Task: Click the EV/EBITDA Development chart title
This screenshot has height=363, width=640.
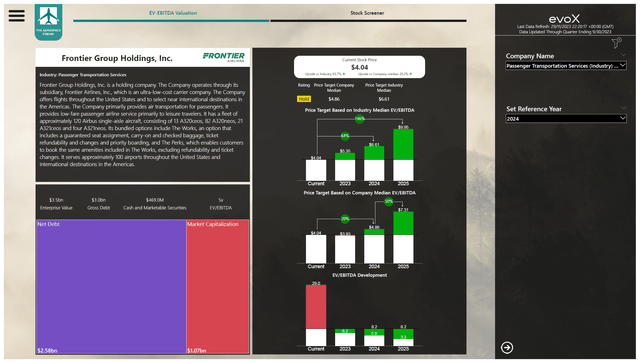Action: (x=360, y=275)
